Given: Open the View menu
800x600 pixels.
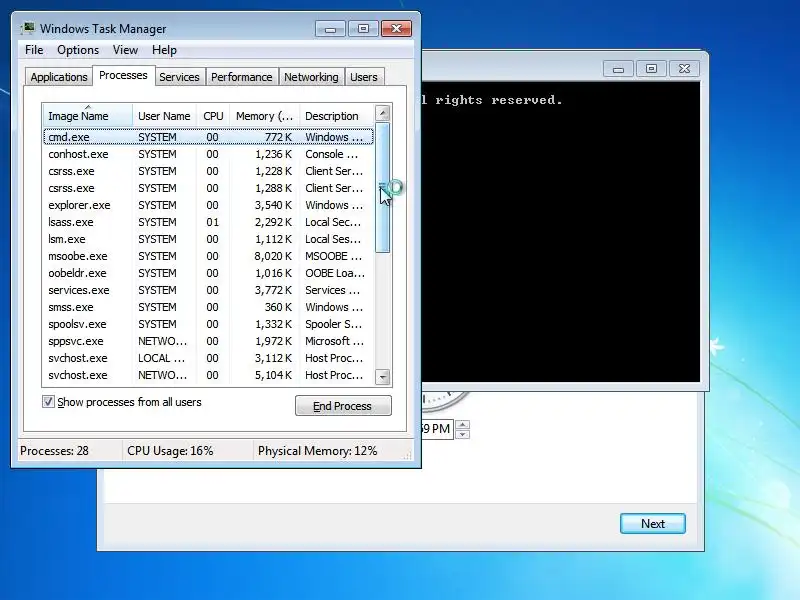Looking at the screenshot, I should click(125, 50).
